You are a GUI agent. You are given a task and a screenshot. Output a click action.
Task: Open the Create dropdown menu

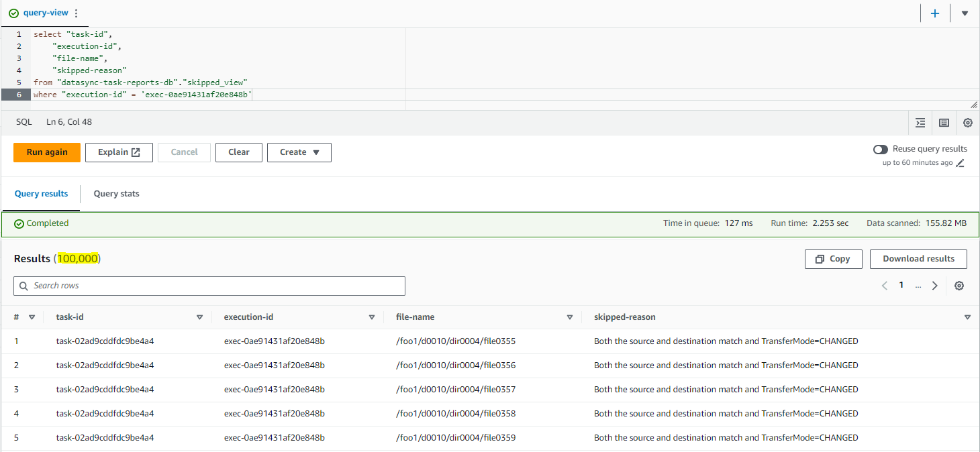[x=299, y=152]
